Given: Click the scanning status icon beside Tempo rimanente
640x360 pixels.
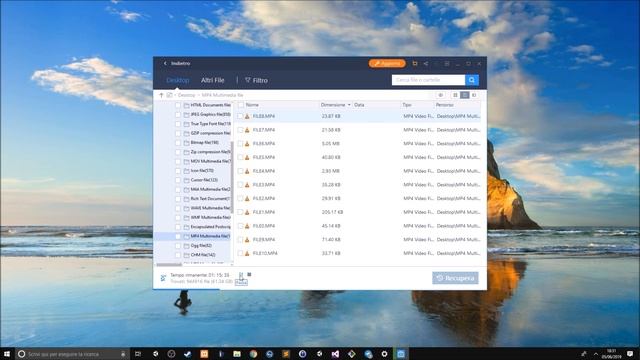Looking at the screenshot, I should click(163, 278).
